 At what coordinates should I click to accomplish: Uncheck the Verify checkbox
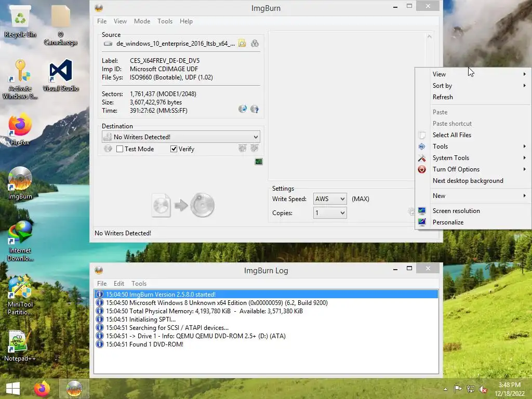(x=174, y=149)
